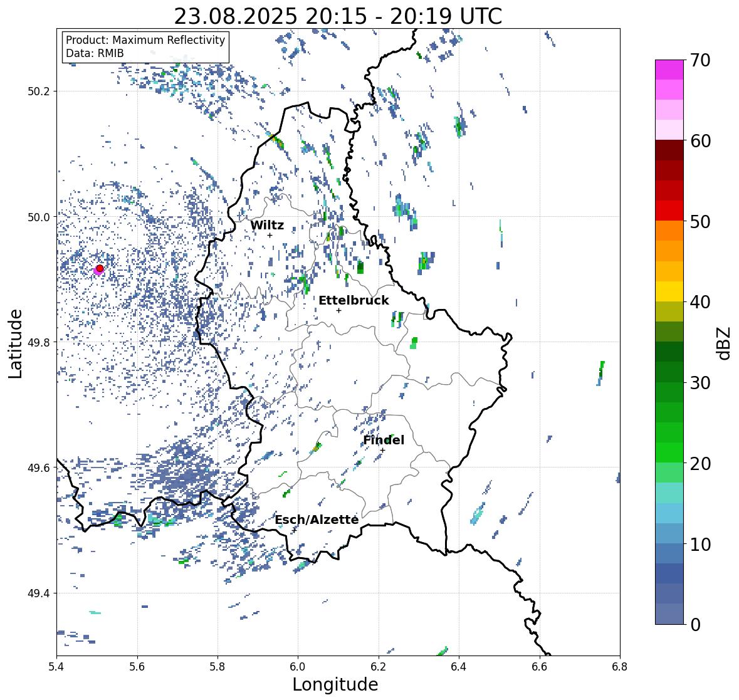739x700 pixels.
Task: Click longitude tick label 6.6
Action: tap(540, 667)
